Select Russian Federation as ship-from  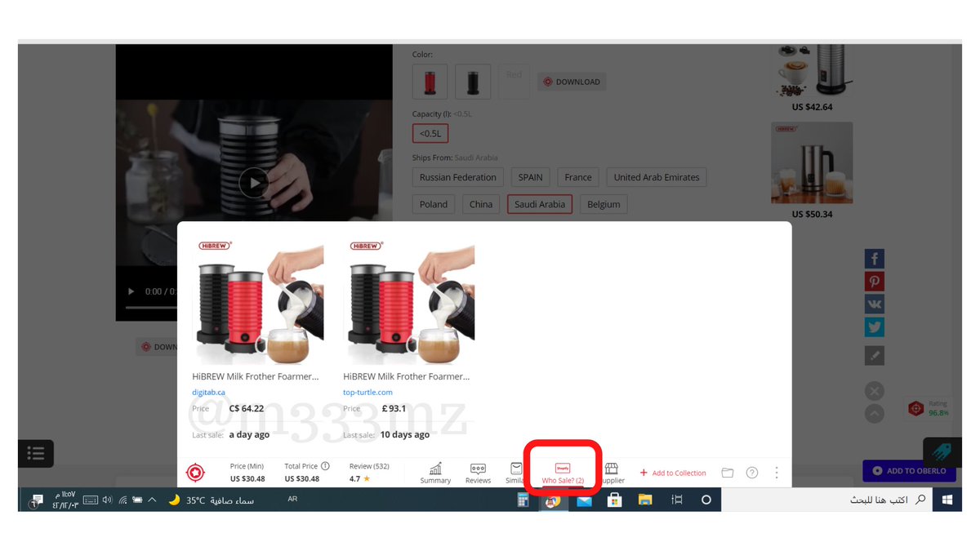[x=458, y=177]
